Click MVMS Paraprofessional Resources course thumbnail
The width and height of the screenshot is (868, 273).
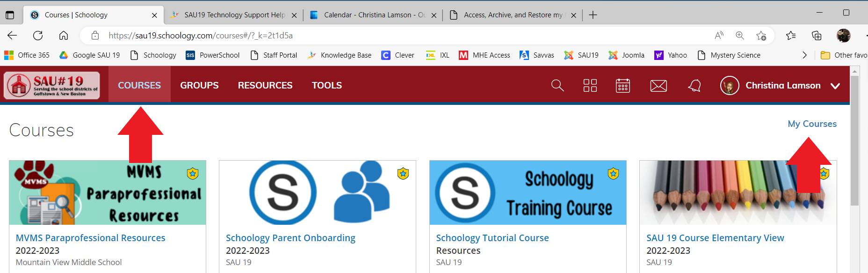click(108, 192)
